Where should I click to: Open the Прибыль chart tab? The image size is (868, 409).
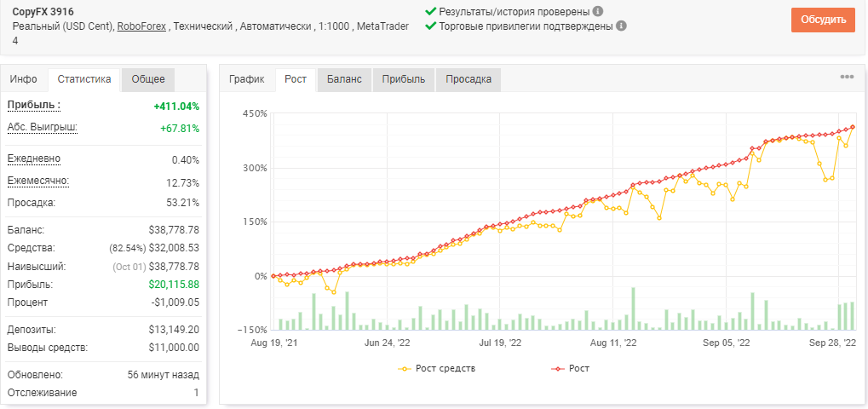404,79
